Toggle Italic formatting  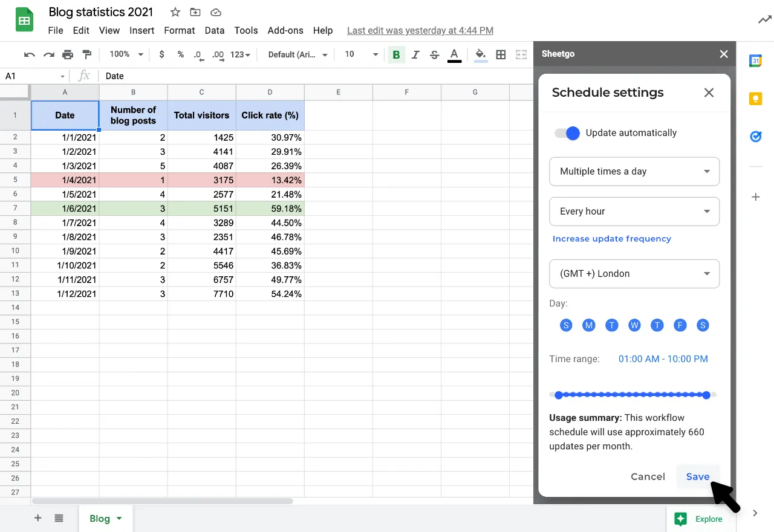(x=415, y=54)
